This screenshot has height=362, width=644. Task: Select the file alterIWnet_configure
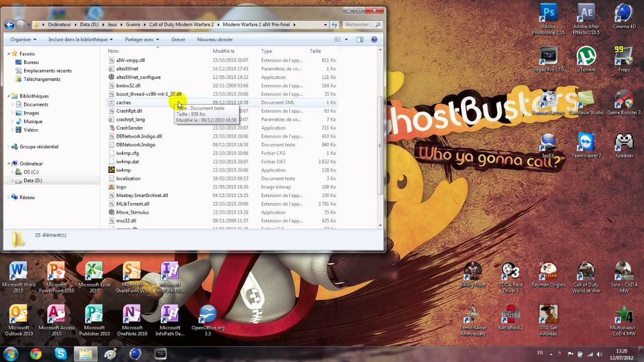pyautogui.click(x=138, y=77)
